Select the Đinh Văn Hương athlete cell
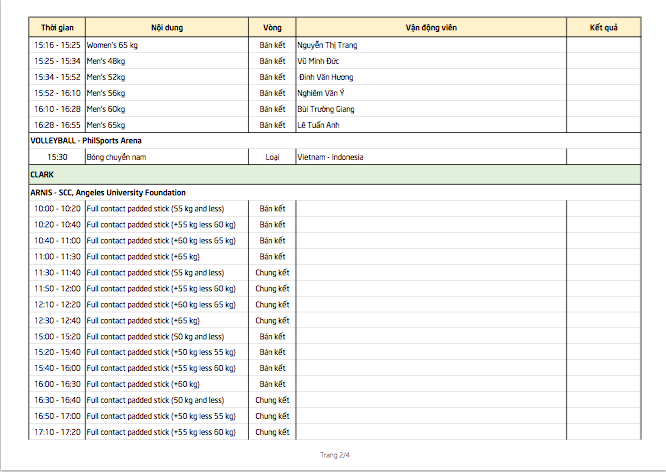The height and width of the screenshot is (472, 666). coord(325,77)
